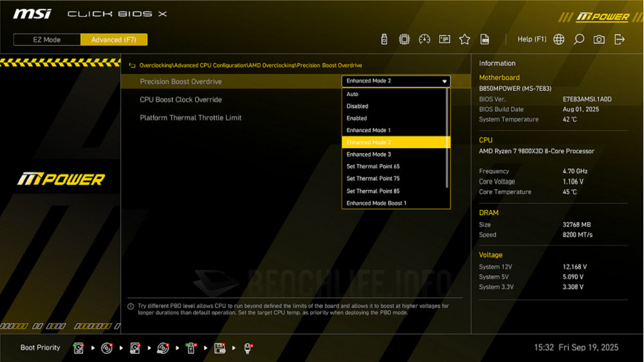Screen dimensions: 644x362
Task: Select the fourth boot device, a USB optical drive
Action: pos(163,348)
